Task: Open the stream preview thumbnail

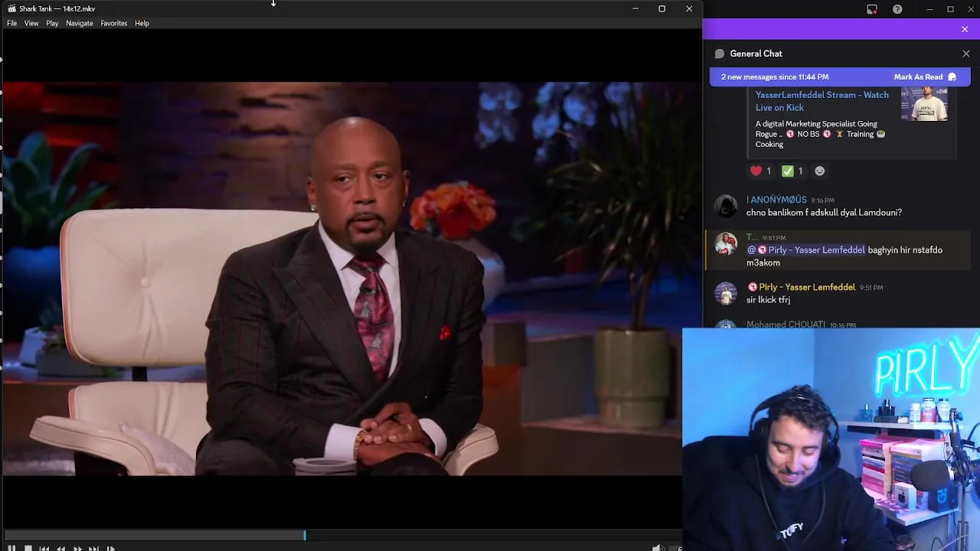Action: pos(924,104)
